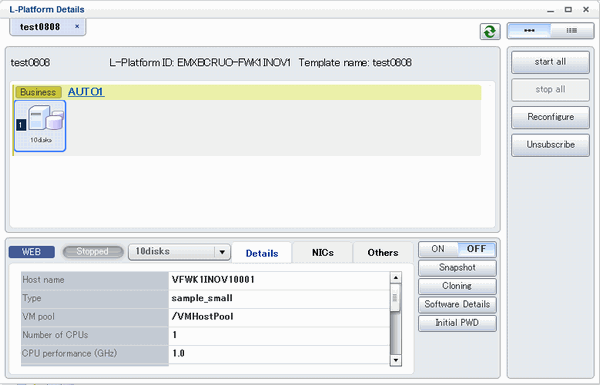Close the L-Platform Details window
600x385 pixels.
[586, 10]
